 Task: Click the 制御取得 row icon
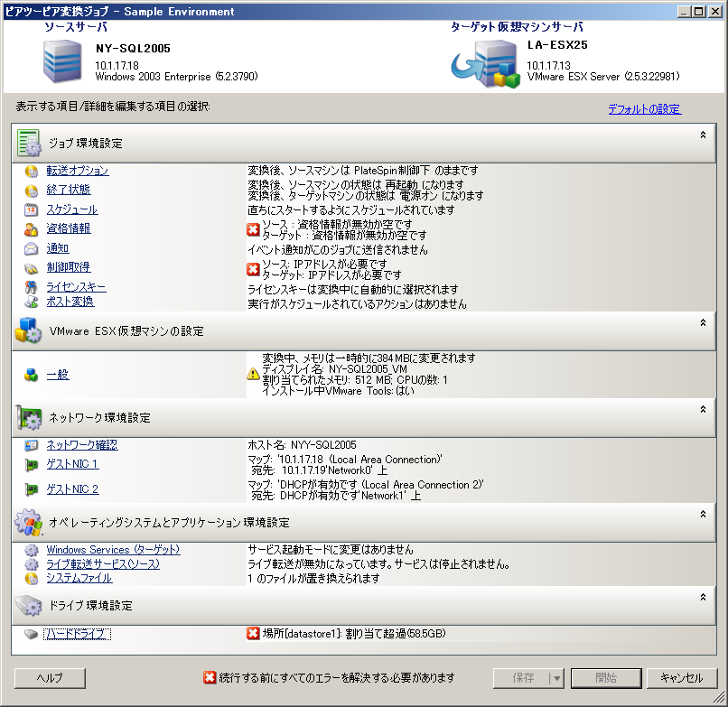pos(31,268)
